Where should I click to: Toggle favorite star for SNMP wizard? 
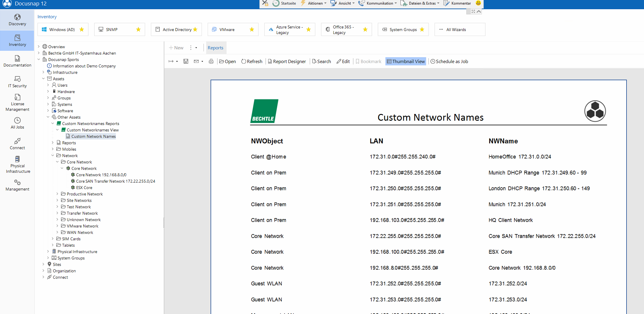click(x=138, y=29)
